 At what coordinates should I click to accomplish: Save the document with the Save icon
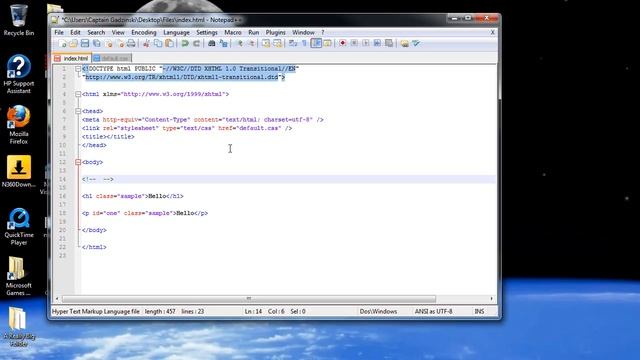[84, 43]
